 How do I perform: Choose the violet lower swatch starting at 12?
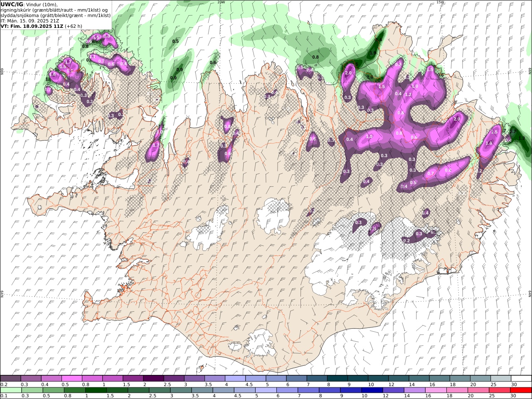pos(393,390)
